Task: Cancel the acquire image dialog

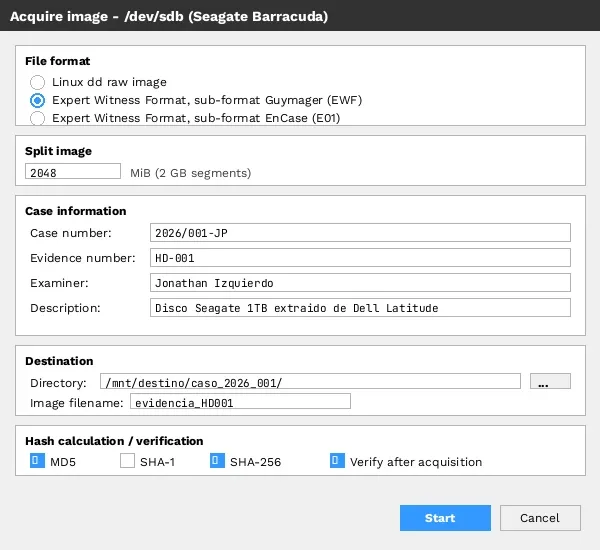Action: (x=540, y=518)
